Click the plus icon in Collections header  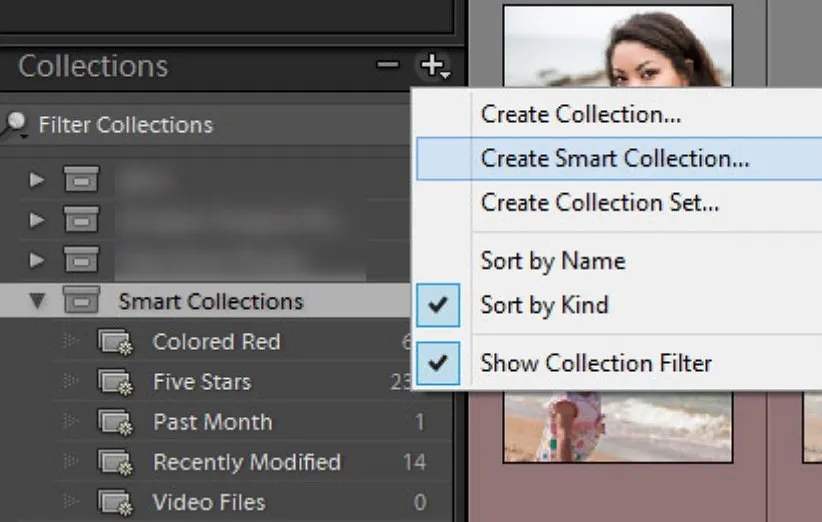[433, 66]
